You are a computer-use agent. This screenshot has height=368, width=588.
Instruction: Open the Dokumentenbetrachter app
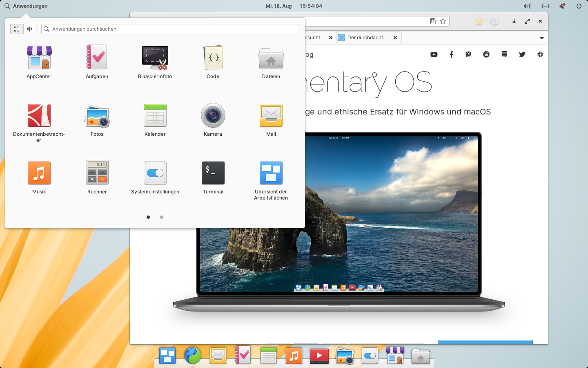(x=39, y=123)
